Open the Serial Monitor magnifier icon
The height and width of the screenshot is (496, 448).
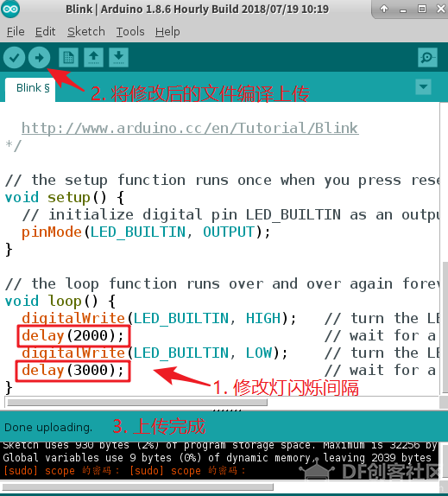pos(427,58)
